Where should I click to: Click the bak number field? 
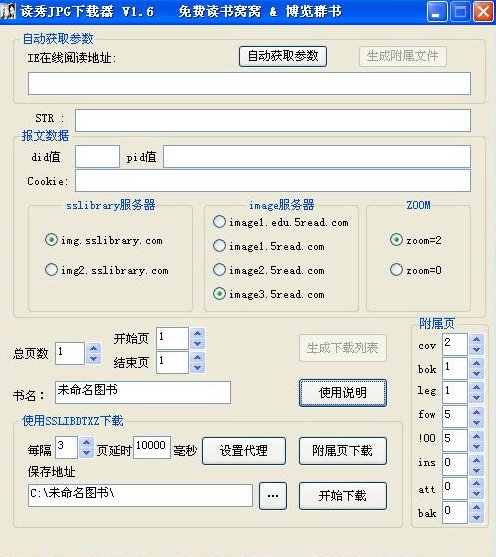tap(455, 513)
